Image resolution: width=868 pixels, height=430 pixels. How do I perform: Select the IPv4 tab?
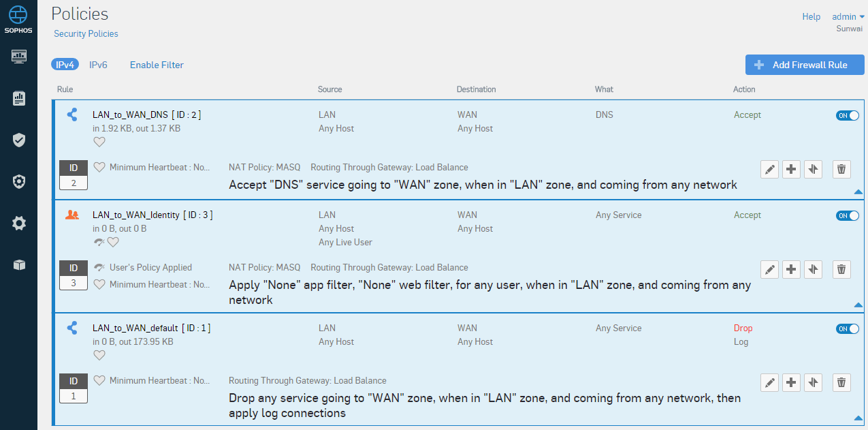pyautogui.click(x=65, y=65)
